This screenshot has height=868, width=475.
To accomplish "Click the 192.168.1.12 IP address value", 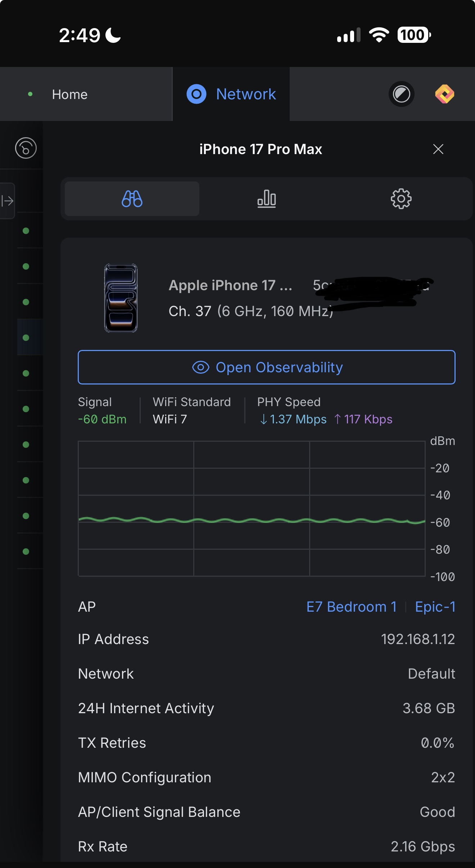I will coord(418,639).
